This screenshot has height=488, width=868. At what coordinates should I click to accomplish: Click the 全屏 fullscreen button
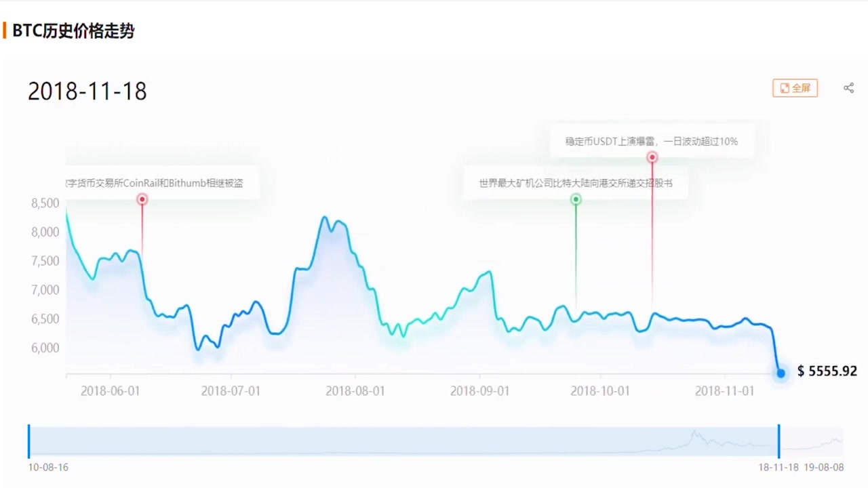[795, 88]
